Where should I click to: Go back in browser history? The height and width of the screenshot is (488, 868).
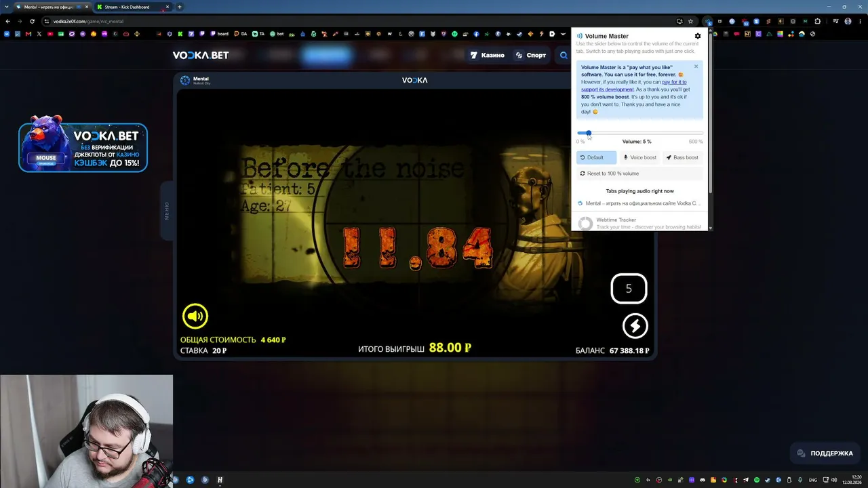tap(7, 21)
